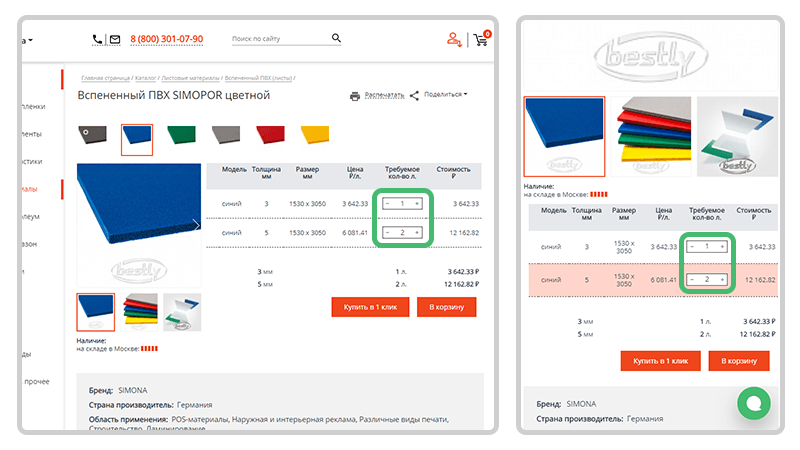The width and height of the screenshot is (800, 450).
Task: Select blue sheet thumbnail in desktop view
Action: (95, 312)
